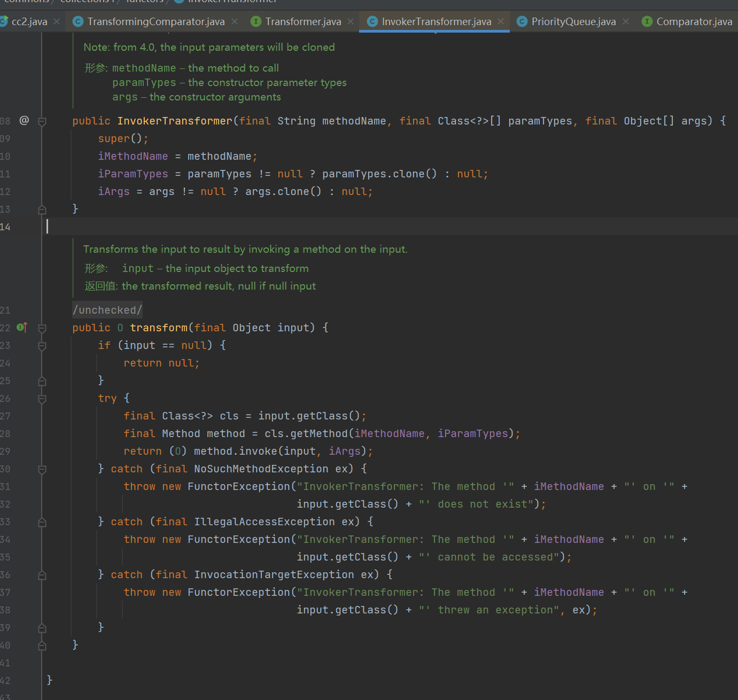Click Class<?>[] type in constructor signature
Screen dimensions: 738x700
pos(469,121)
